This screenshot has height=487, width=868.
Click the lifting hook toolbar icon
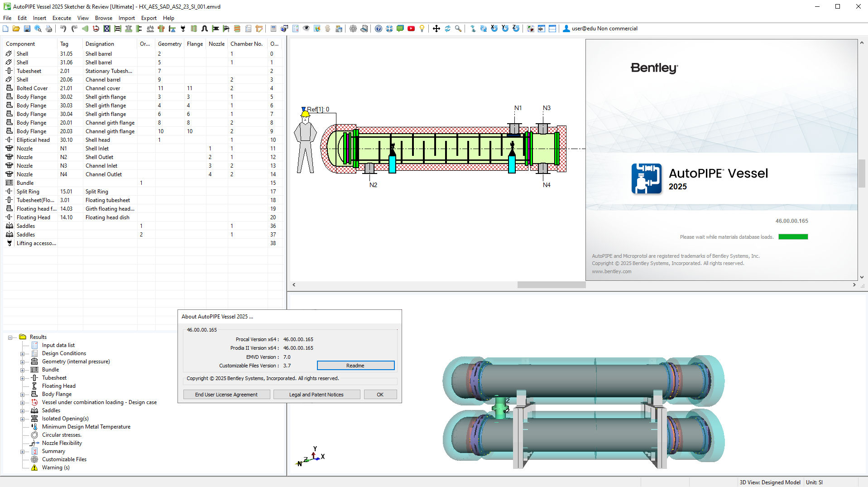pos(183,29)
